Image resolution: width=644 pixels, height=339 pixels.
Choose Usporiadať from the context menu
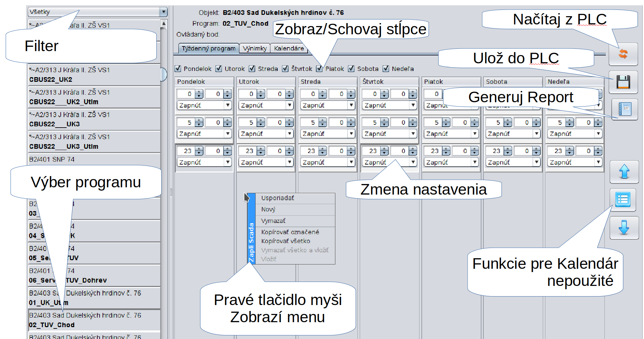click(x=278, y=198)
